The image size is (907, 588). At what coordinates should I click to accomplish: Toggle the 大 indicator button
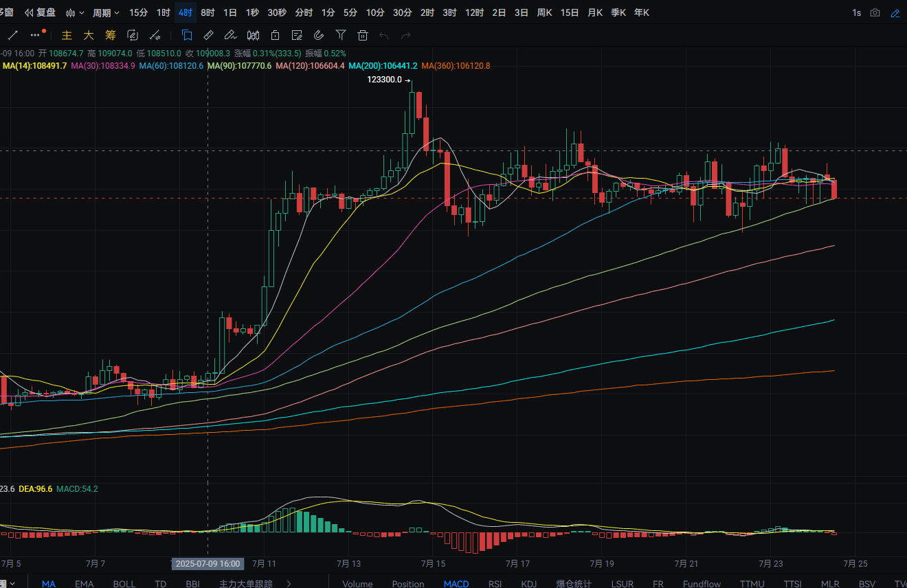pos(89,35)
